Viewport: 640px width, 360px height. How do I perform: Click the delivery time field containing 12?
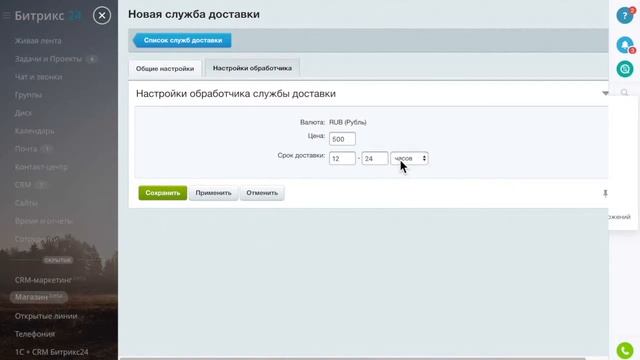click(342, 158)
